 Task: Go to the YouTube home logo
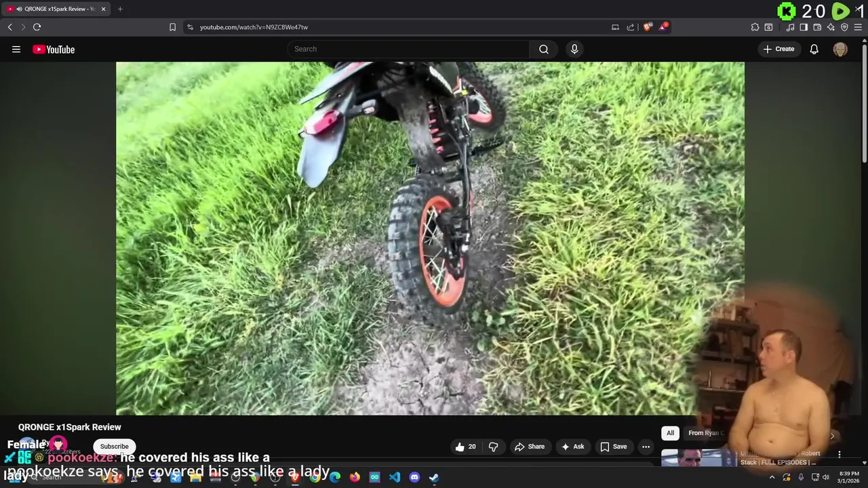tap(54, 49)
